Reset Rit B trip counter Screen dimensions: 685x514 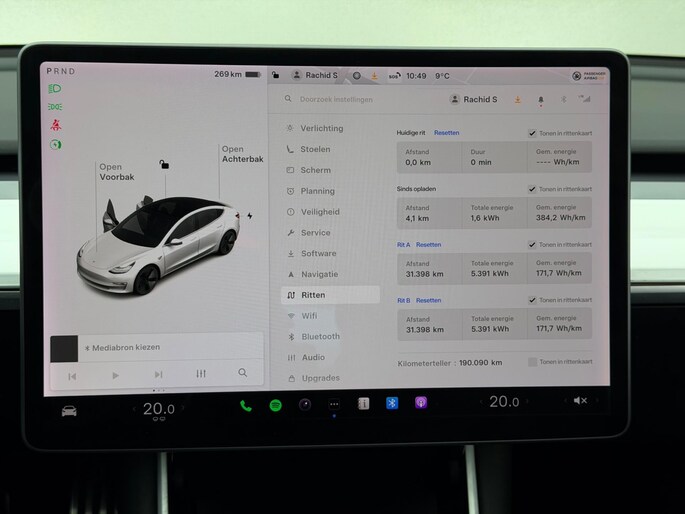pos(428,300)
